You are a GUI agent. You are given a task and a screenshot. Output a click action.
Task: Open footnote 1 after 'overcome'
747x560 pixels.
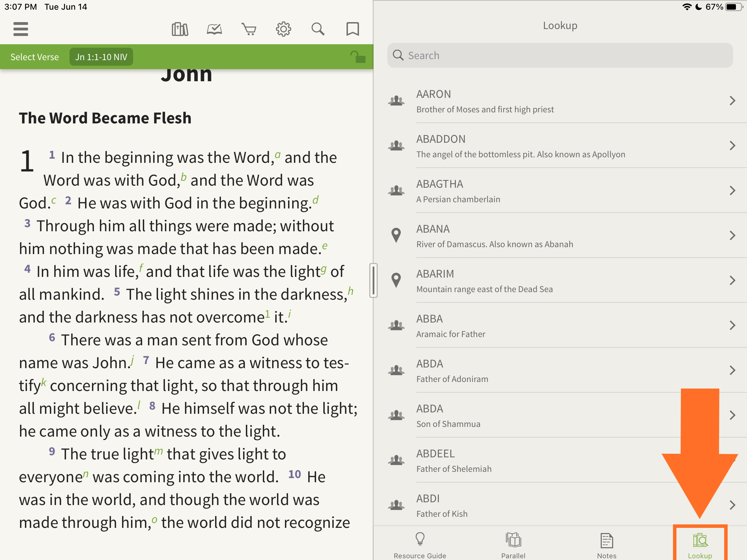coord(267,314)
